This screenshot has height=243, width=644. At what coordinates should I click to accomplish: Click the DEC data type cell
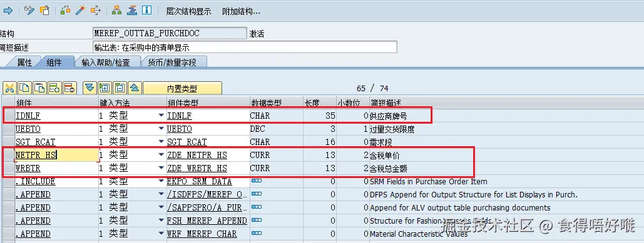click(276, 129)
